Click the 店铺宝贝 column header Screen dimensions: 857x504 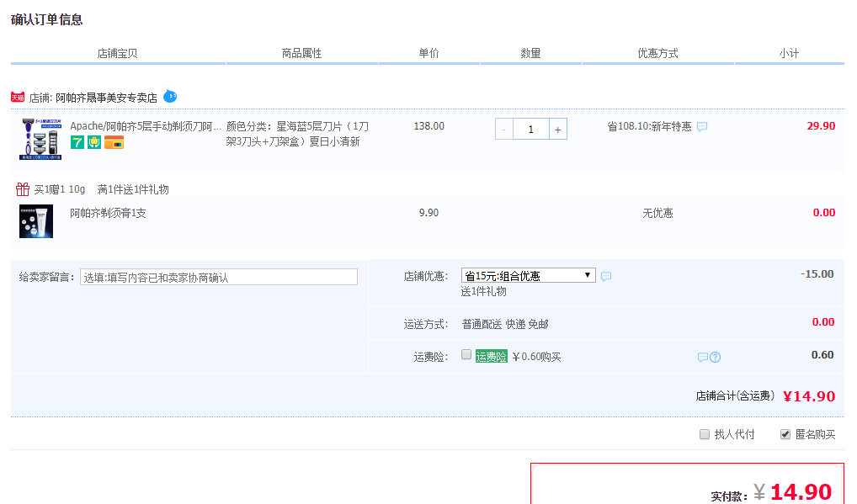118,53
